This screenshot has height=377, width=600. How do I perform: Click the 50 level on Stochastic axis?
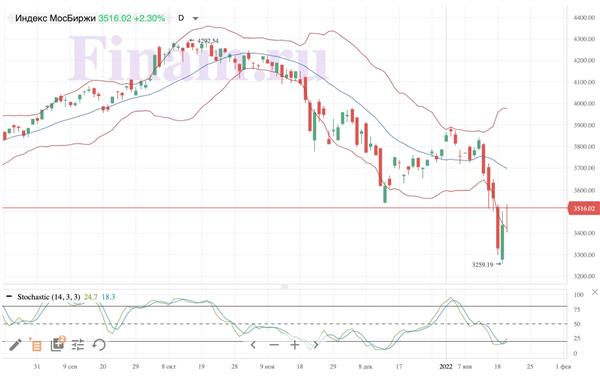tap(577, 324)
